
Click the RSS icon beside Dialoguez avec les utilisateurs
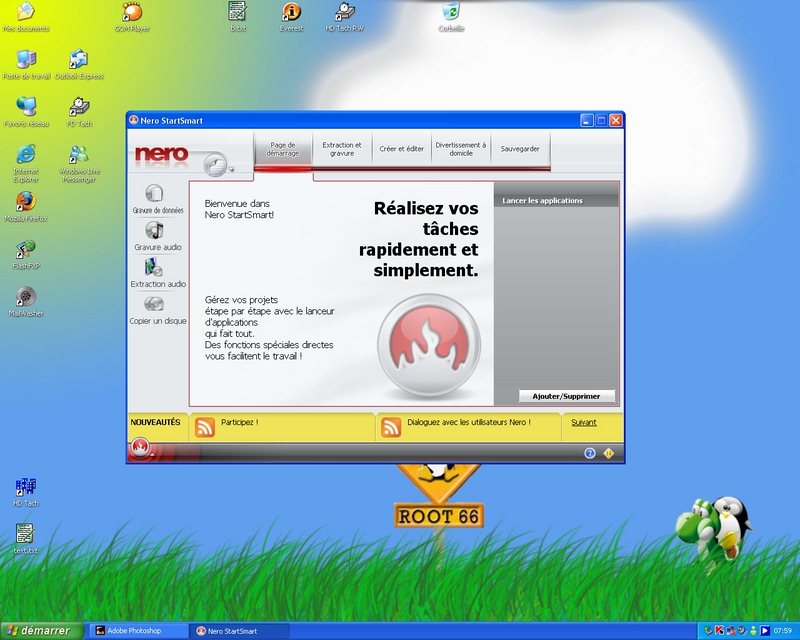[x=391, y=427]
